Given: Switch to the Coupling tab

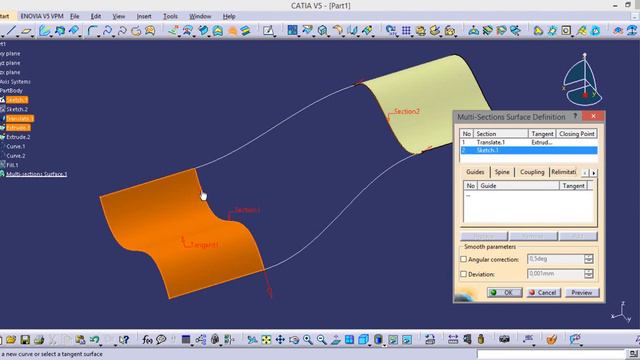Looking at the screenshot, I should coord(532,172).
